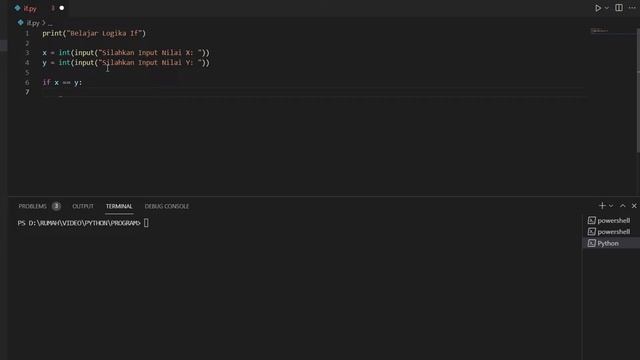Switch to the OUTPUT tab
This screenshot has height=360, width=640.
(83, 206)
